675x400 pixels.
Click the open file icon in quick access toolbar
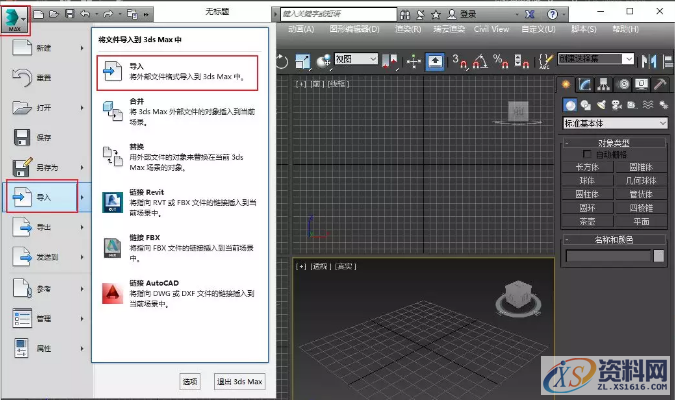coord(54,15)
